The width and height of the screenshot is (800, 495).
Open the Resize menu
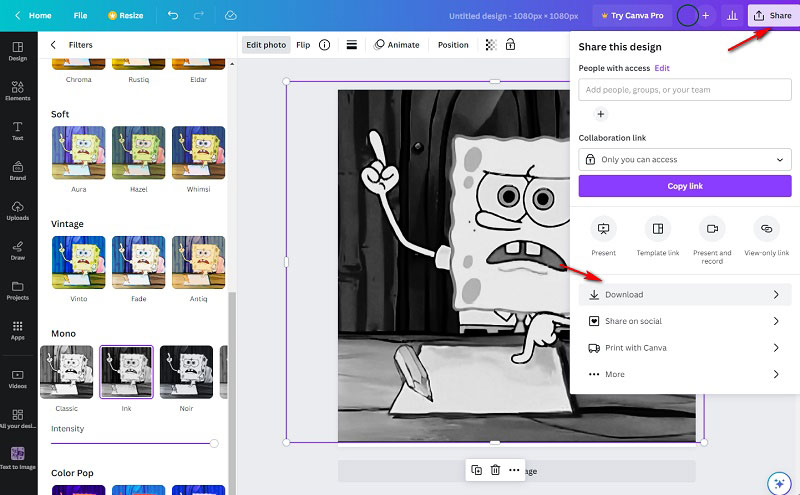click(x=126, y=15)
